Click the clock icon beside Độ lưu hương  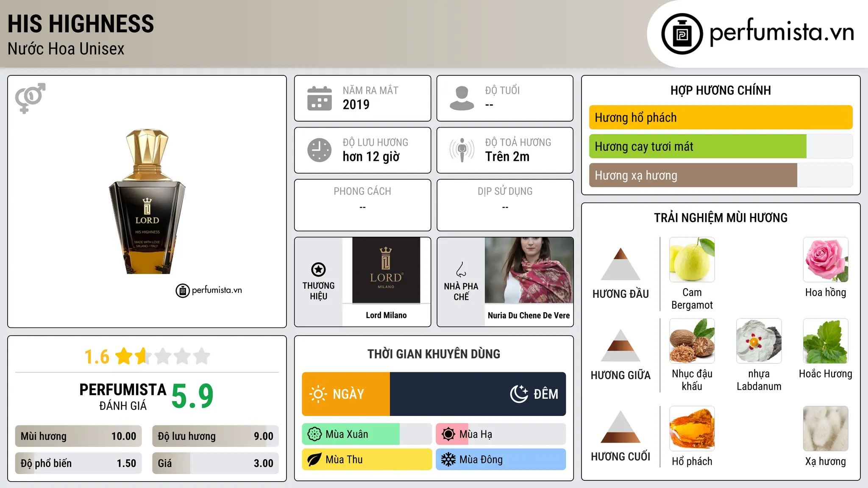[320, 150]
